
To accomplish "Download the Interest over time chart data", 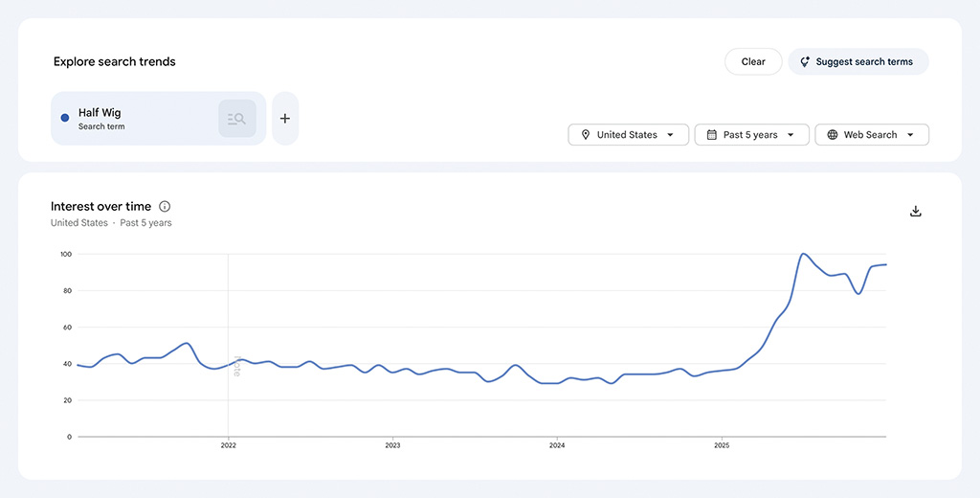I will point(915,211).
